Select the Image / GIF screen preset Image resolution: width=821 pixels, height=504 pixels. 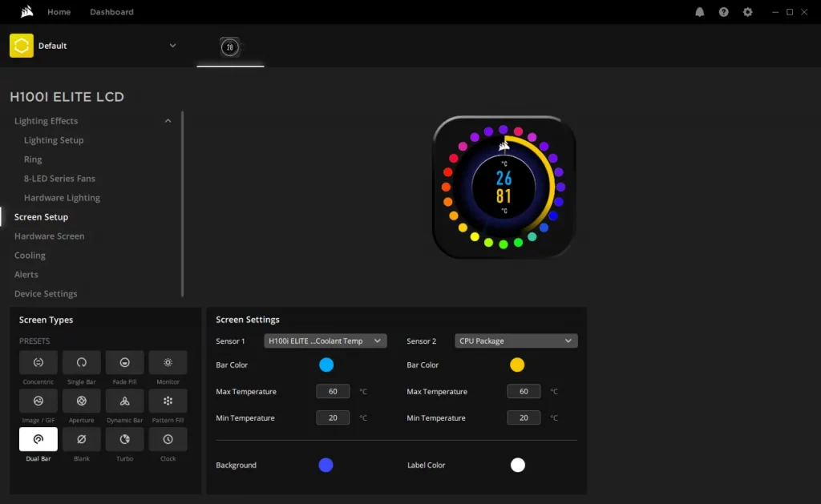click(x=38, y=401)
